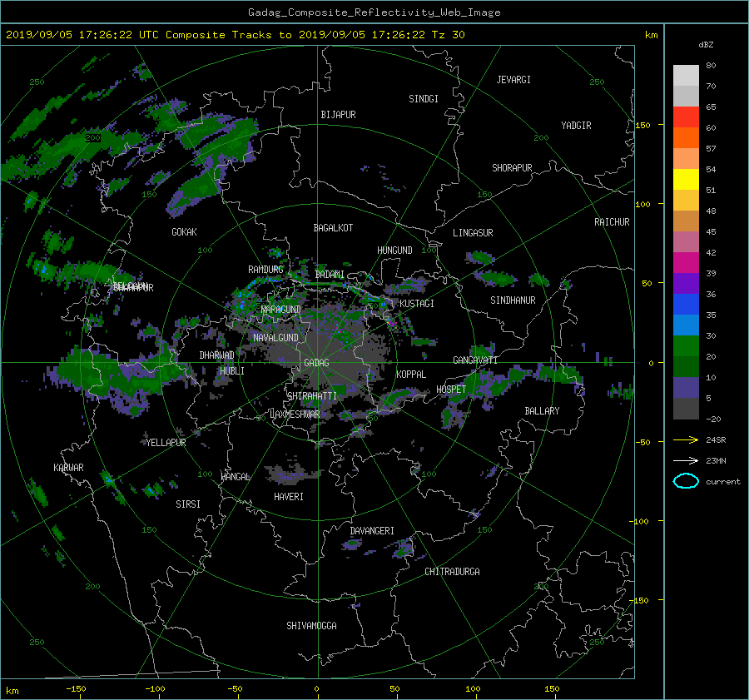Click the cyan current ellipse icon
749x700 pixels.
(x=686, y=481)
